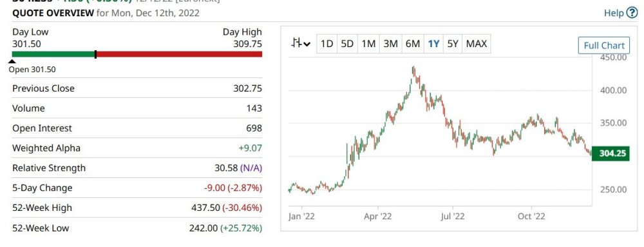
Task: Choose the 5Y chart period
Action: point(453,44)
